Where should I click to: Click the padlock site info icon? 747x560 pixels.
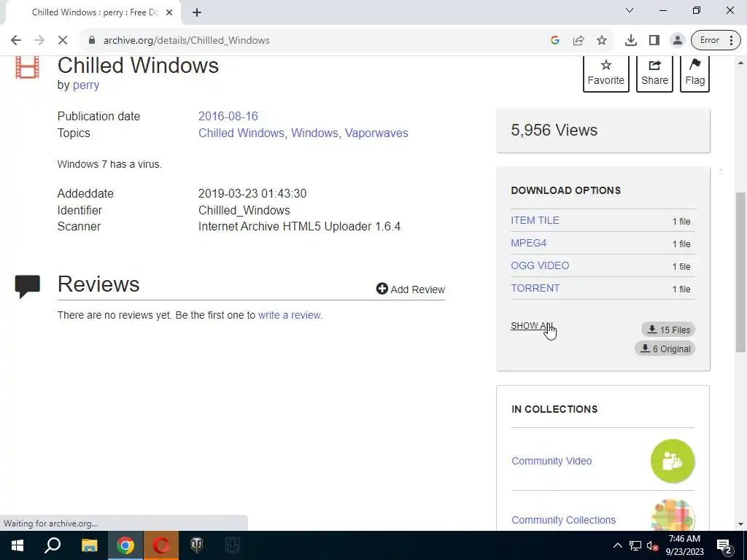click(x=92, y=41)
